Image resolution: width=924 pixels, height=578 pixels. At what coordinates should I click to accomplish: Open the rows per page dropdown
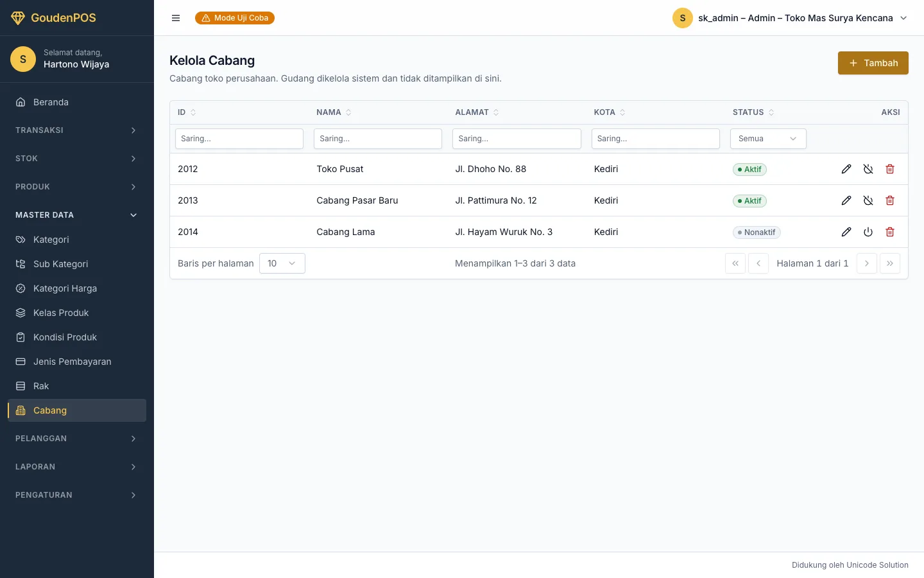[x=282, y=263]
